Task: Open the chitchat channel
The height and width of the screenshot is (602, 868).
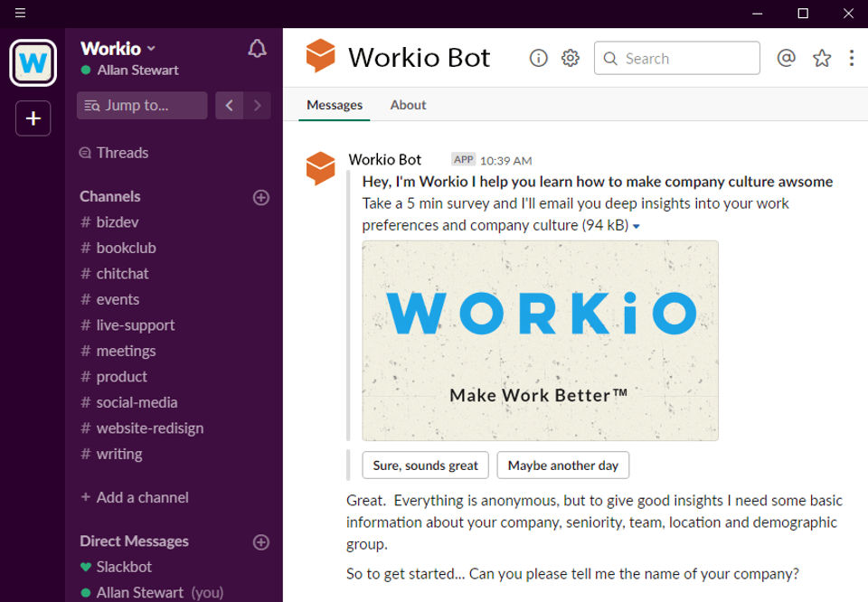Action: (x=115, y=274)
